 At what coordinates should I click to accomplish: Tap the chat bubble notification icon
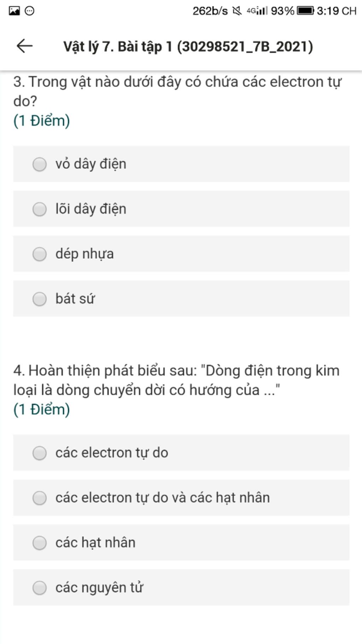[x=30, y=11]
